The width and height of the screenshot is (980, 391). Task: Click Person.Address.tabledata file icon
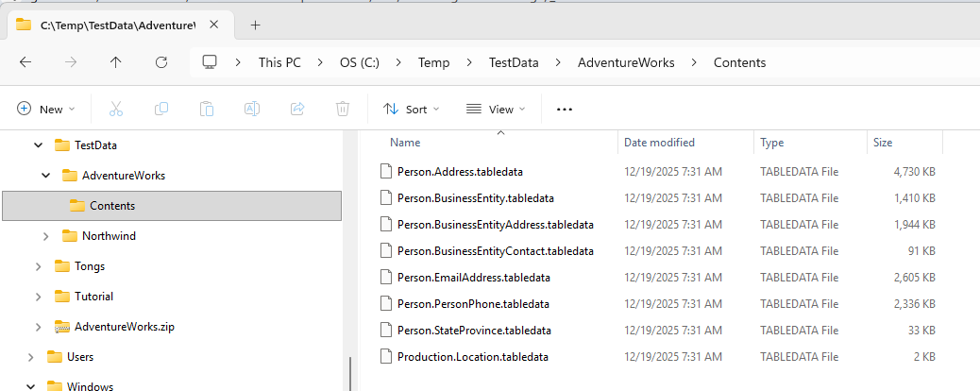(x=387, y=171)
